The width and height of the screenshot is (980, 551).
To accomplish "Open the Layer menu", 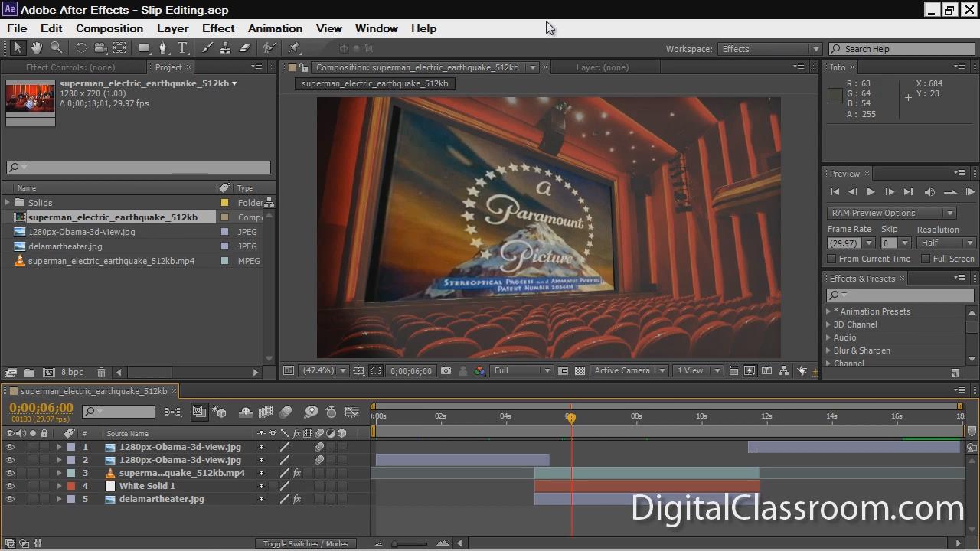I will [172, 28].
